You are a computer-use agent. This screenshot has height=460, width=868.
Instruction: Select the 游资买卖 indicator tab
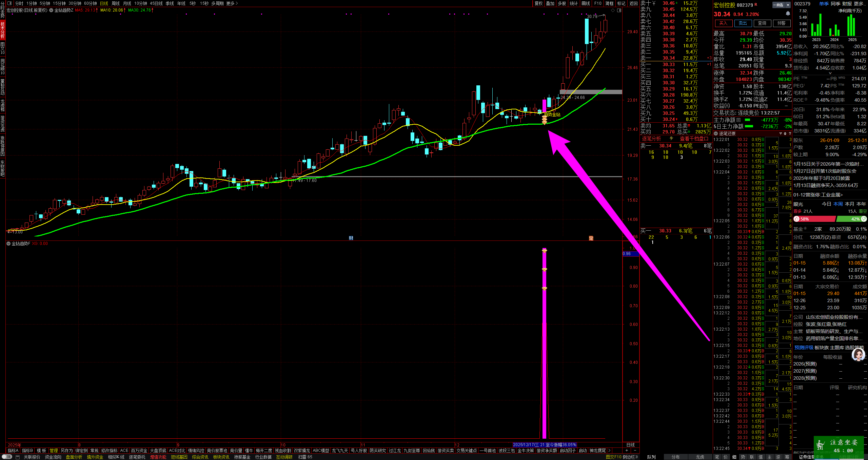(446, 451)
